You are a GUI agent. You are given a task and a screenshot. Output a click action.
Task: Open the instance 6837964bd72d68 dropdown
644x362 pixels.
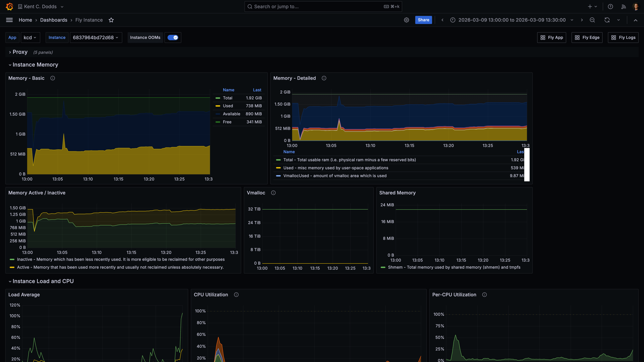click(96, 37)
